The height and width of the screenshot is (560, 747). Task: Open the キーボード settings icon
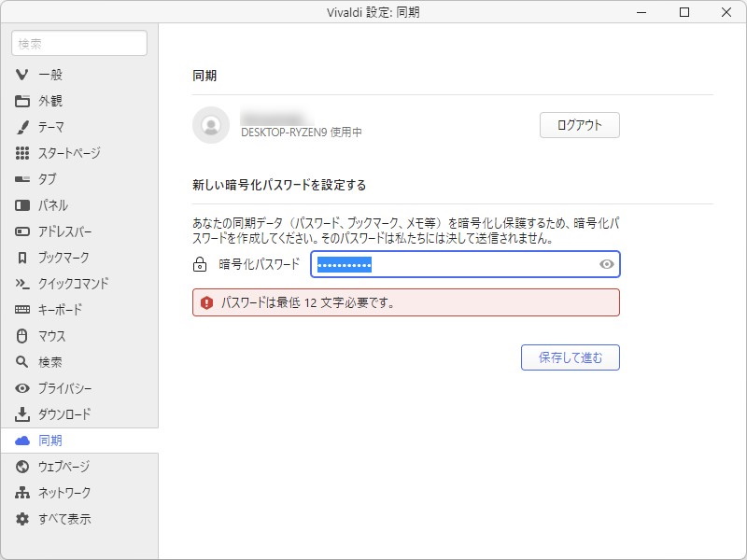tap(21, 310)
